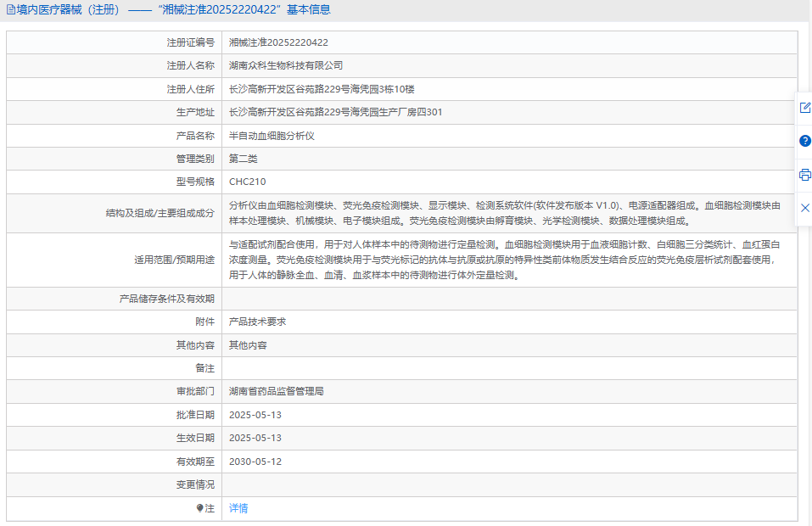Screen dimensions: 812x526
Task: Click the printer icon to print the page
Action: tap(804, 175)
